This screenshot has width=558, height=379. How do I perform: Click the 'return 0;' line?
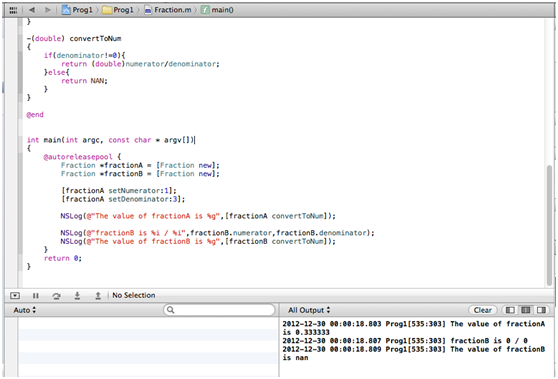(x=63, y=258)
